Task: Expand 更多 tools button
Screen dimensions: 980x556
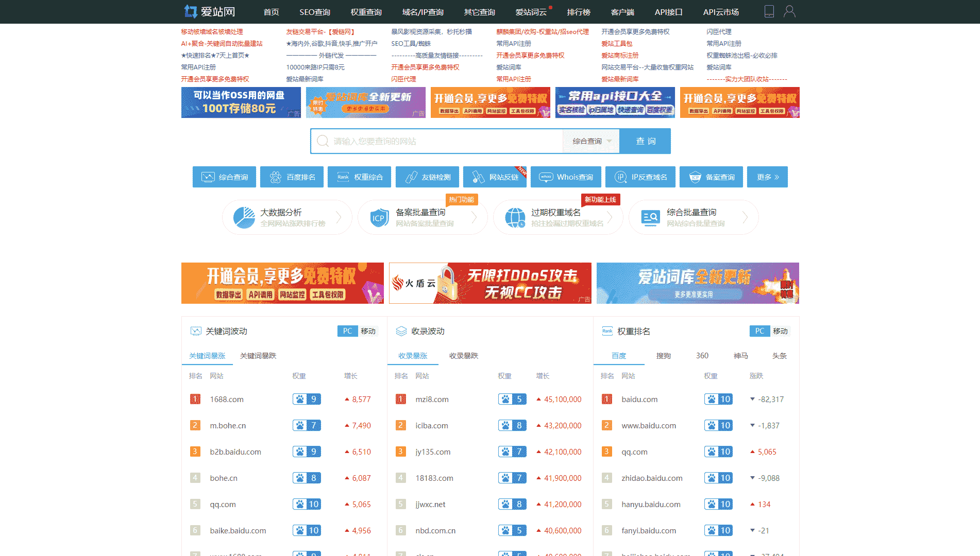Action: [767, 177]
